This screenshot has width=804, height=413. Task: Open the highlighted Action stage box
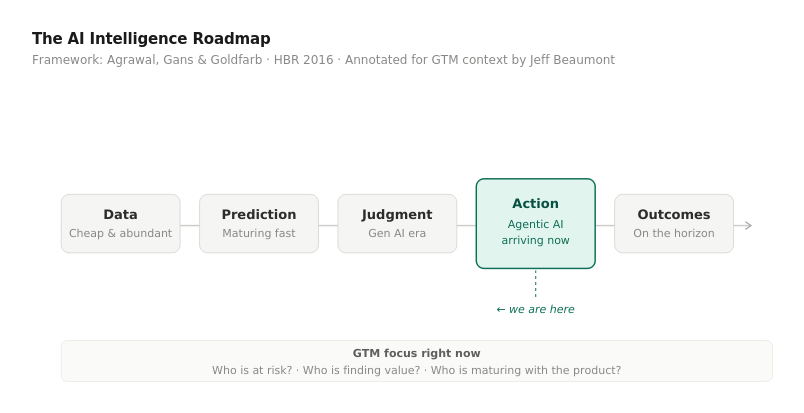535,223
